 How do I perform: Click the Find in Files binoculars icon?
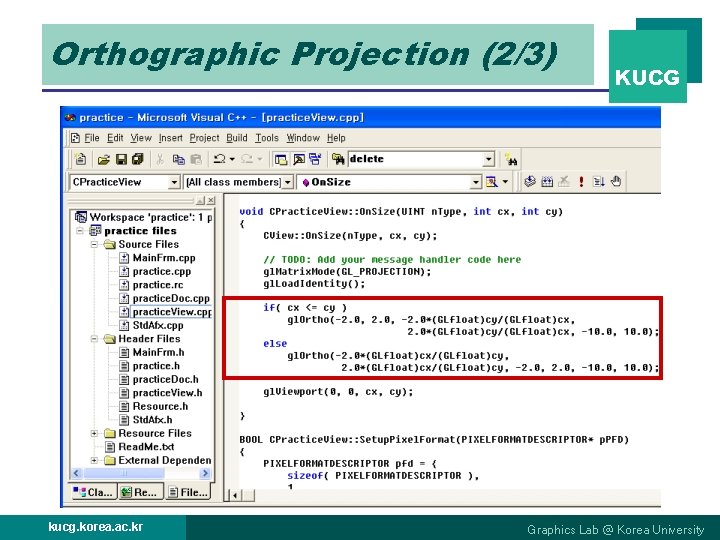338,159
